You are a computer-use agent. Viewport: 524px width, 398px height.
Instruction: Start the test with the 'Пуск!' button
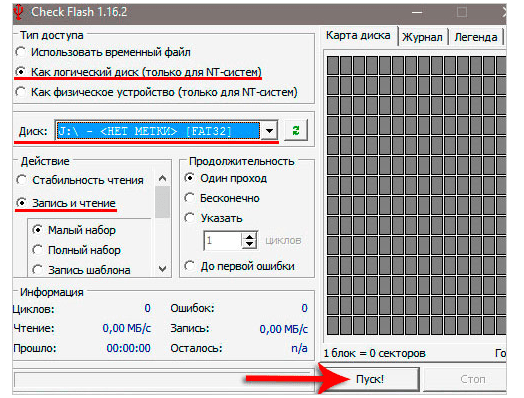(x=370, y=379)
